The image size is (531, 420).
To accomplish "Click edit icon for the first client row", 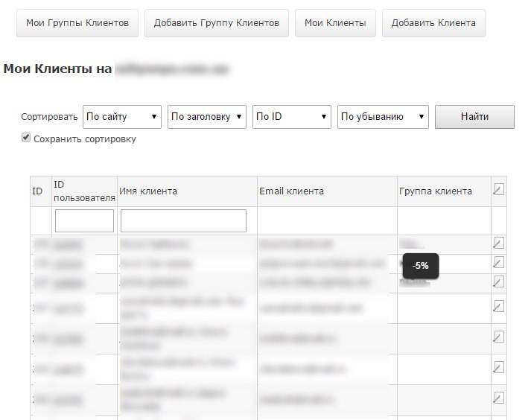I will (498, 243).
